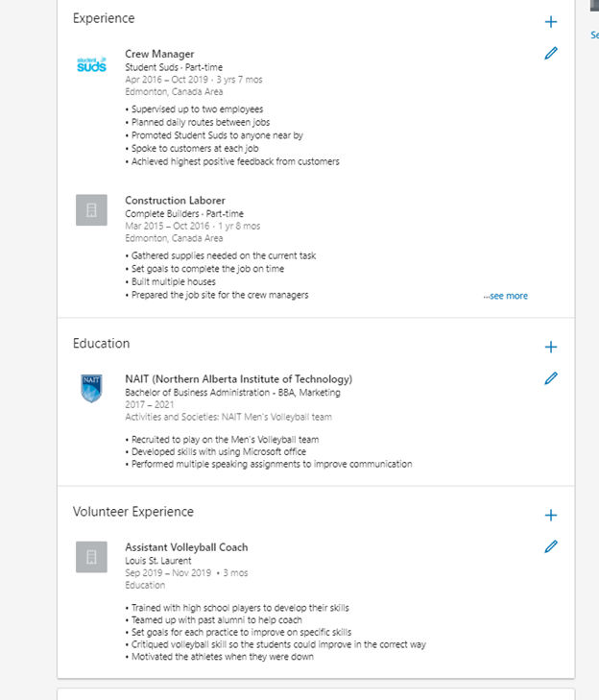Click the Complete Builders placeholder logo
The image size is (599, 700).
point(91,209)
